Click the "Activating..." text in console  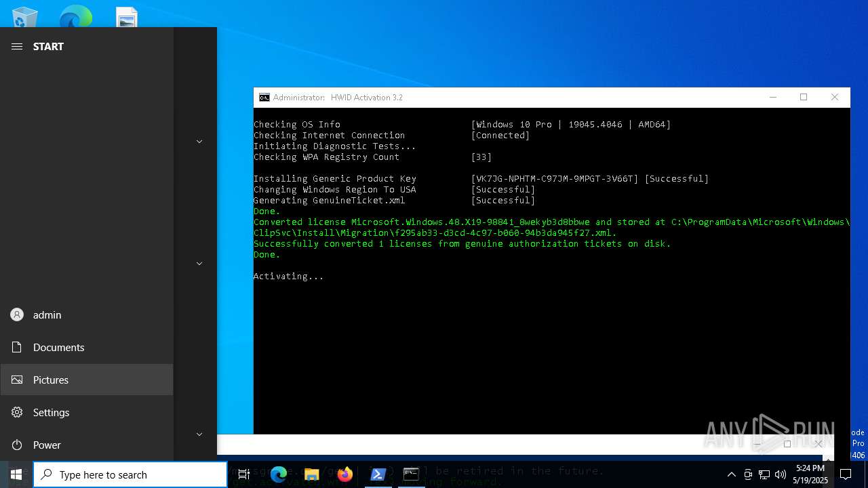288,277
